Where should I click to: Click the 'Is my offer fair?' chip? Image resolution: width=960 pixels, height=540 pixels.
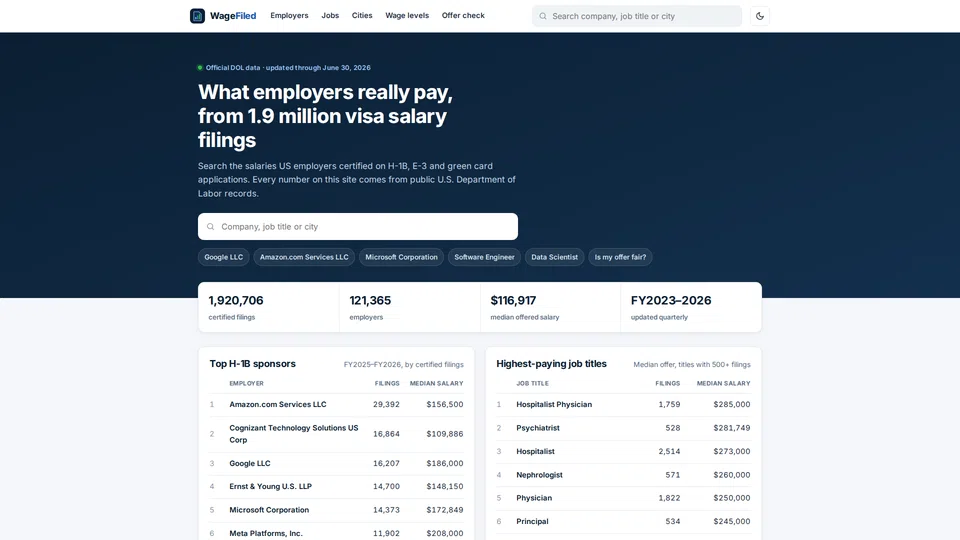click(x=620, y=257)
